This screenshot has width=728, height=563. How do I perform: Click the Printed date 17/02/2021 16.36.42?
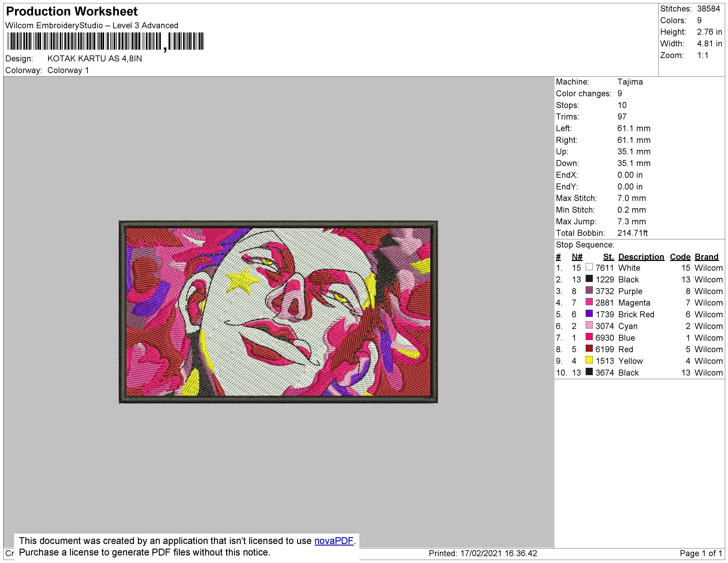pos(499,553)
